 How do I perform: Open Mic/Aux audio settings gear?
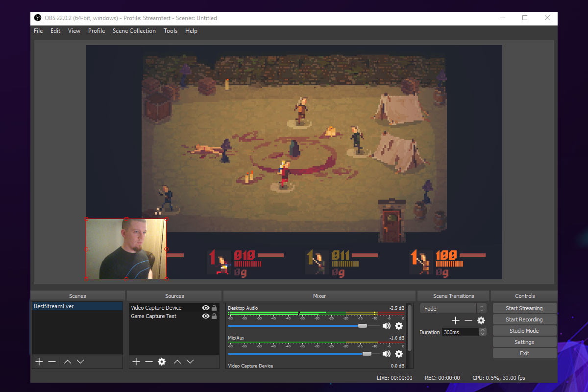399,354
